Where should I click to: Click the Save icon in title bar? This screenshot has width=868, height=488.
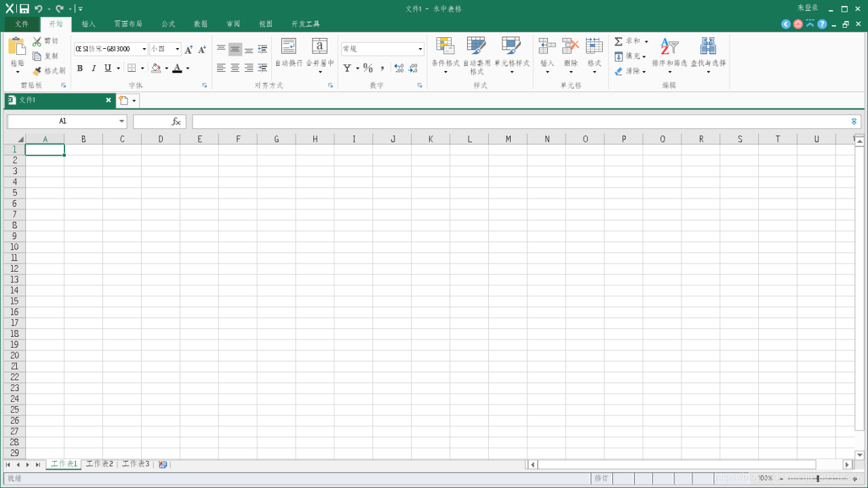click(x=24, y=9)
